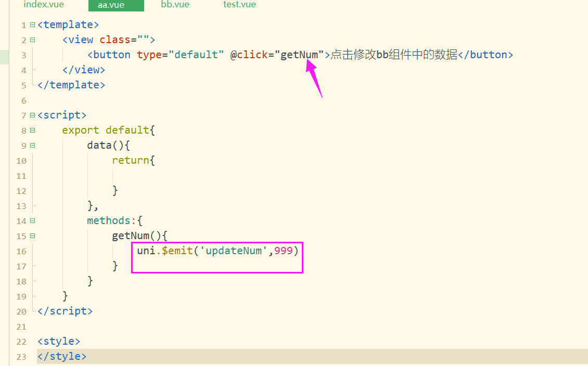Click the "return{" keyword on line 10
The image size is (588, 366).
[x=133, y=160]
